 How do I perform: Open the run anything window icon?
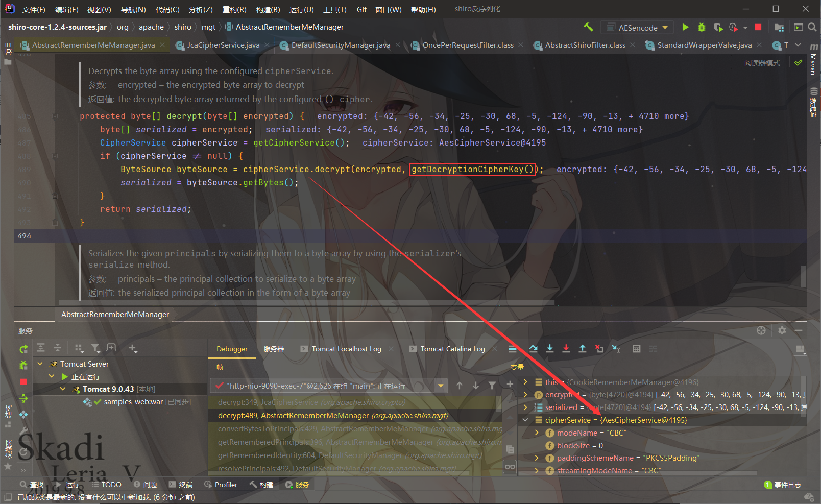click(798, 27)
